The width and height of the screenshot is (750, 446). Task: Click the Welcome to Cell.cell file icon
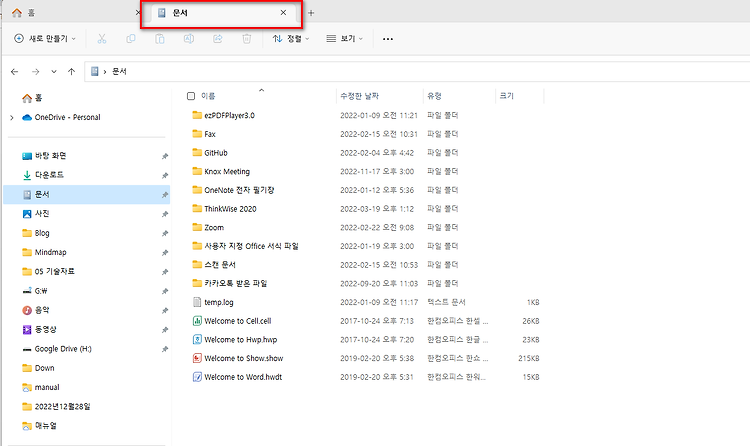click(197, 321)
